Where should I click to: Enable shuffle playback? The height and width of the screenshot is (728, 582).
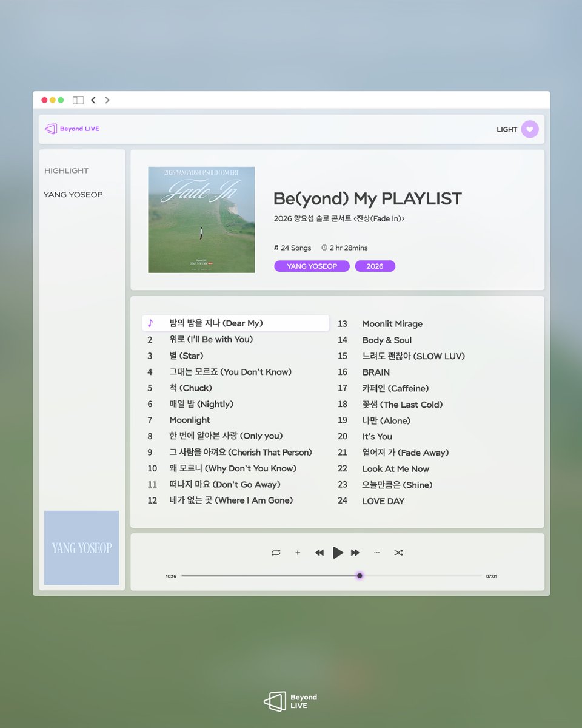click(398, 553)
